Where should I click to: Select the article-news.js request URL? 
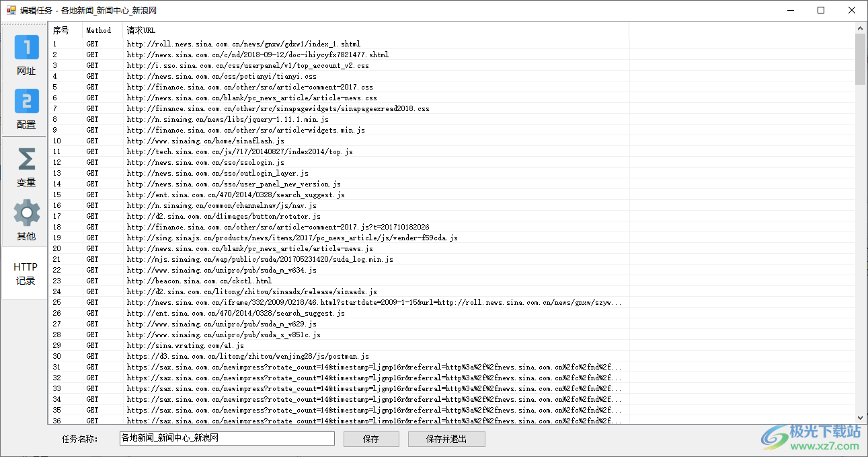[x=249, y=248]
